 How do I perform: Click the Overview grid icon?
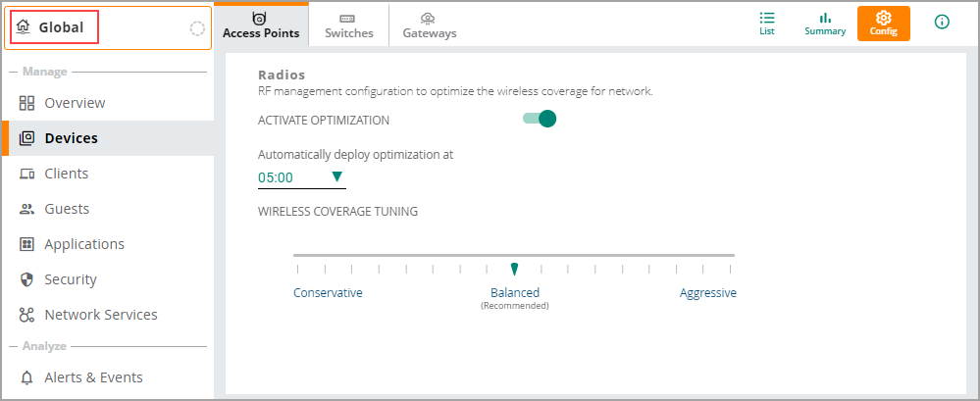(27, 103)
